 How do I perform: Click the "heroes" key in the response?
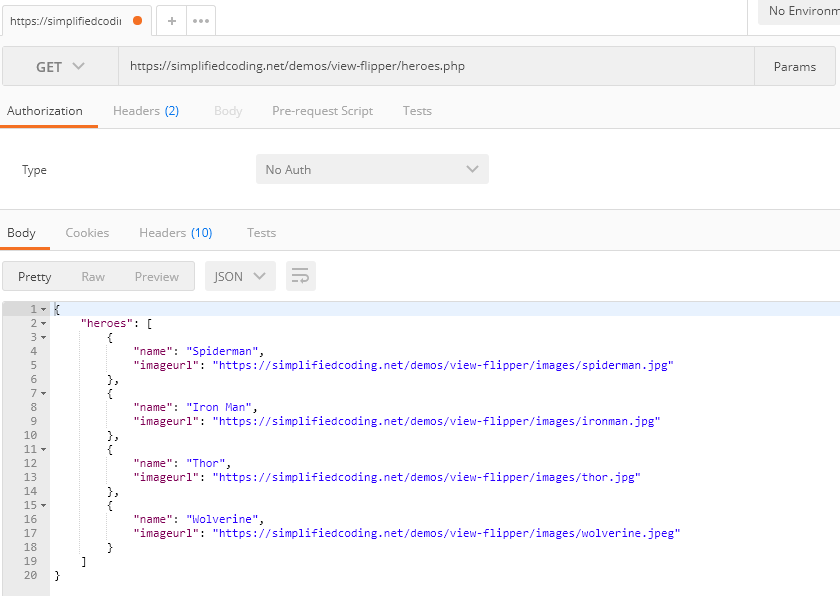click(x=106, y=323)
